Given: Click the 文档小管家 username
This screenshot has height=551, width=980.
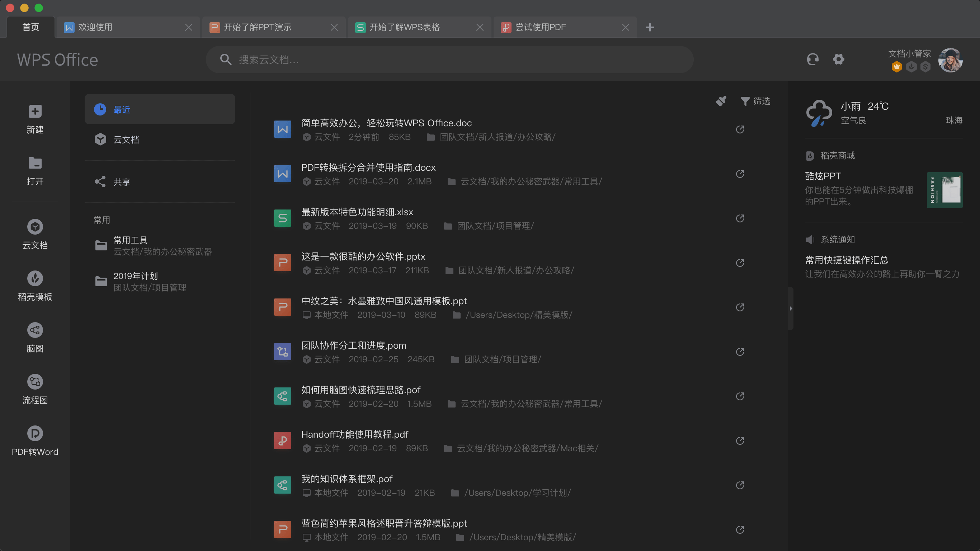Looking at the screenshot, I should [909, 53].
